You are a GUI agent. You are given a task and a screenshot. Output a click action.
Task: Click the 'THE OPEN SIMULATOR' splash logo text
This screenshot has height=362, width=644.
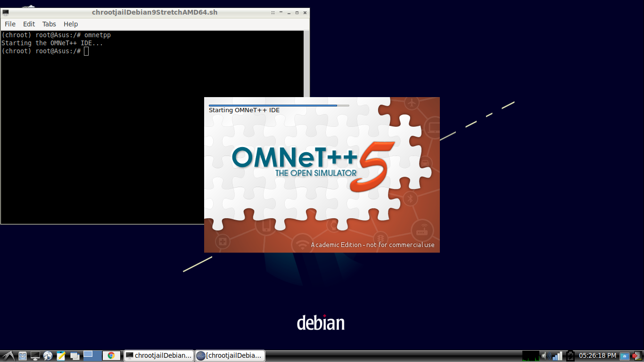point(316,173)
